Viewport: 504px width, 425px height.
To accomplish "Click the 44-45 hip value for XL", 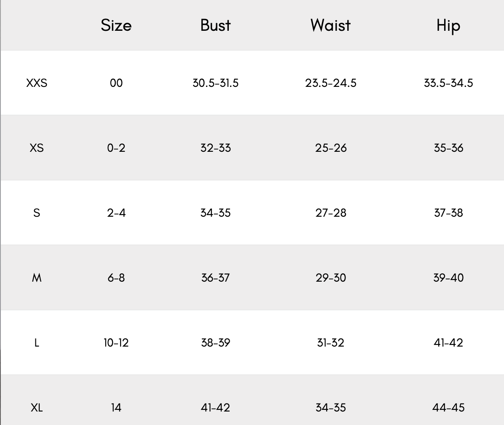I will 448,408.
